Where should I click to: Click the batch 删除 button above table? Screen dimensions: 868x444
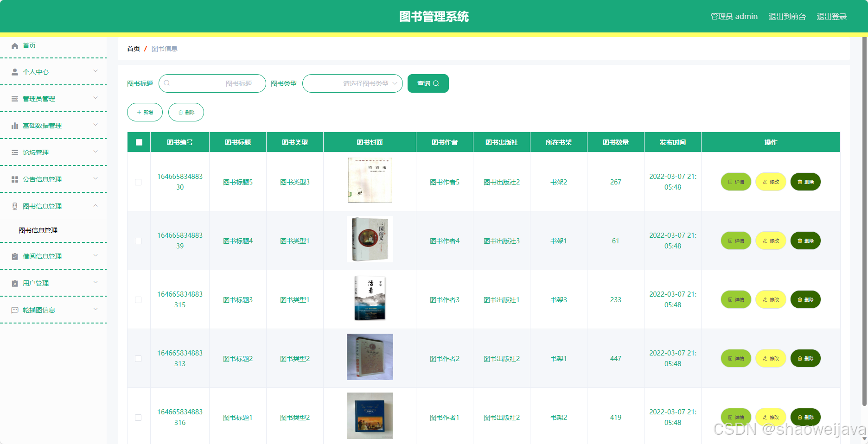coord(186,112)
